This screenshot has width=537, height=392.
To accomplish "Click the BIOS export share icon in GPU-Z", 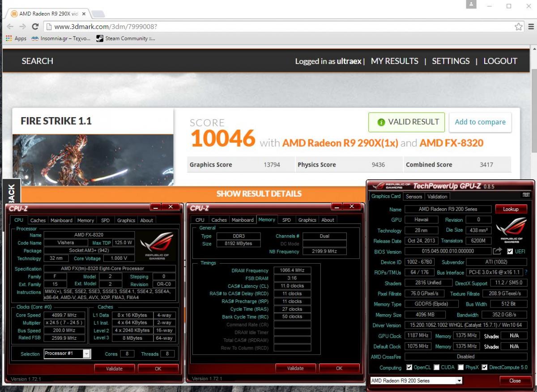I will click(497, 251).
